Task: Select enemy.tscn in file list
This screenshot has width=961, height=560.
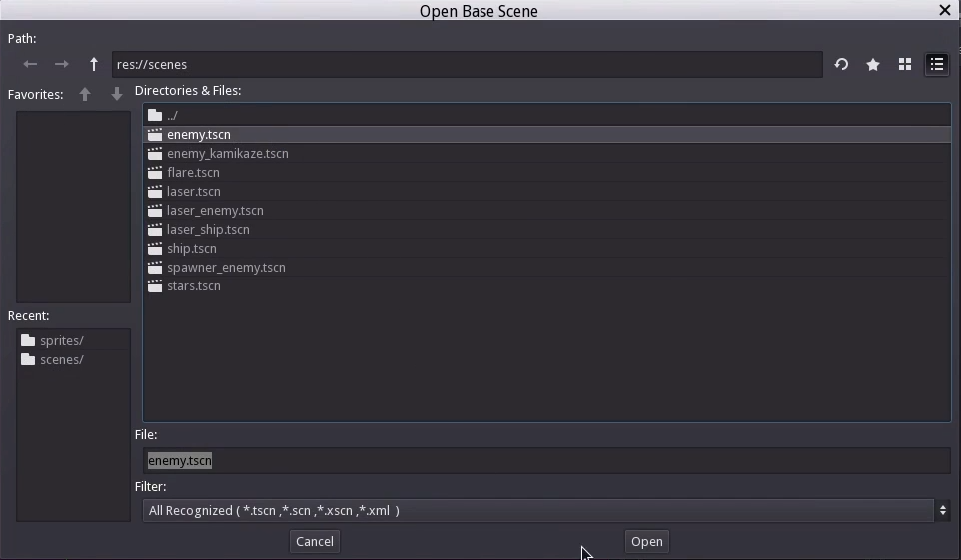Action: (546, 134)
